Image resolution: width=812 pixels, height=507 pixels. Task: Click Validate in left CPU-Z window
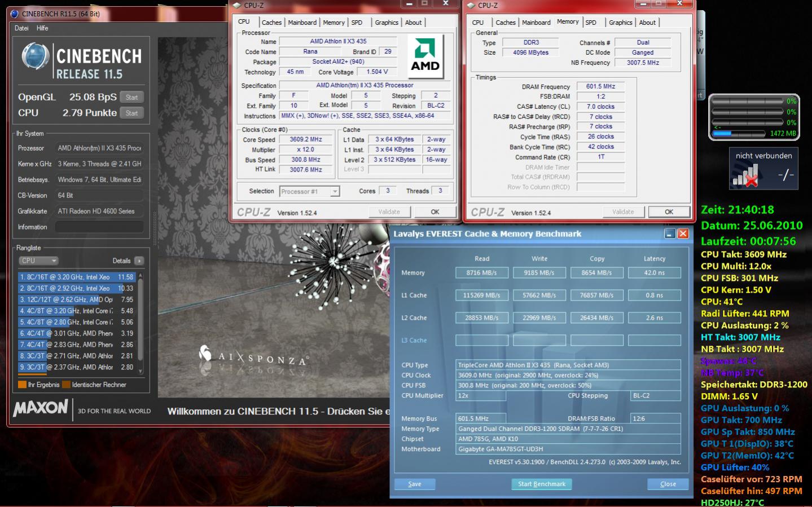[389, 212]
